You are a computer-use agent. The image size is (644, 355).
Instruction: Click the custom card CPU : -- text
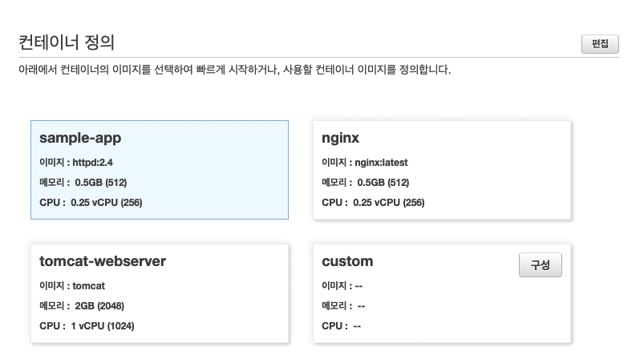coord(342,326)
